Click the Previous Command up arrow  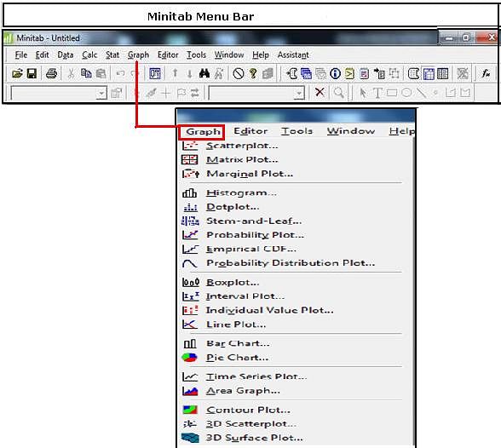coord(176,74)
